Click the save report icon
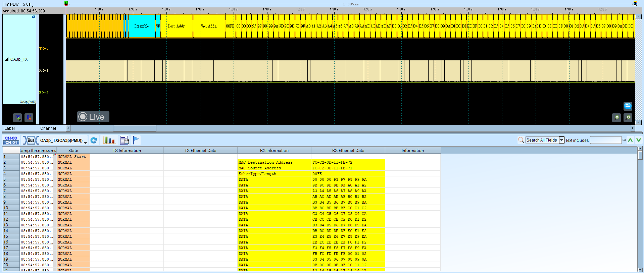Viewport: 644px width, 273px height. (x=125, y=140)
